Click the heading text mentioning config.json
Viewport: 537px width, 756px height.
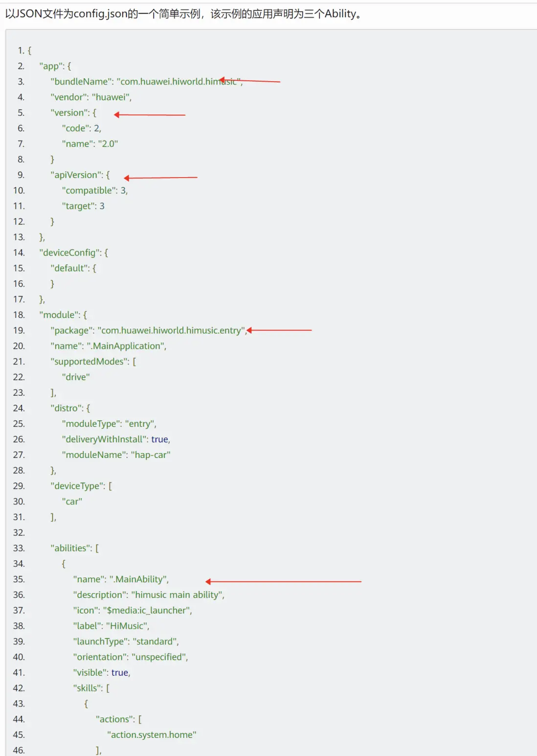[x=183, y=14]
